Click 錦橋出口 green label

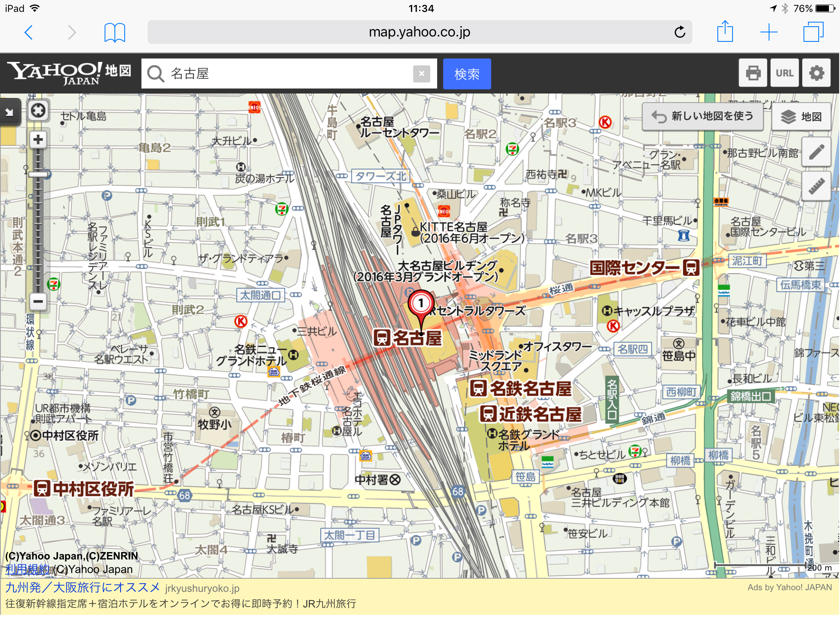(751, 396)
